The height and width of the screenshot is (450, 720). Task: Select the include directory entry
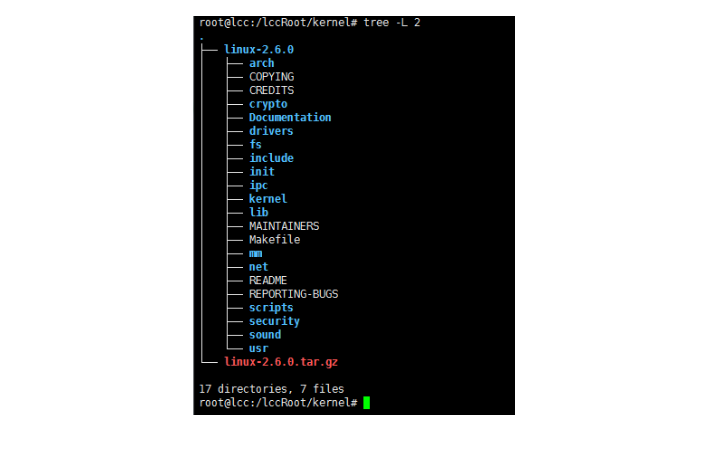coord(271,158)
